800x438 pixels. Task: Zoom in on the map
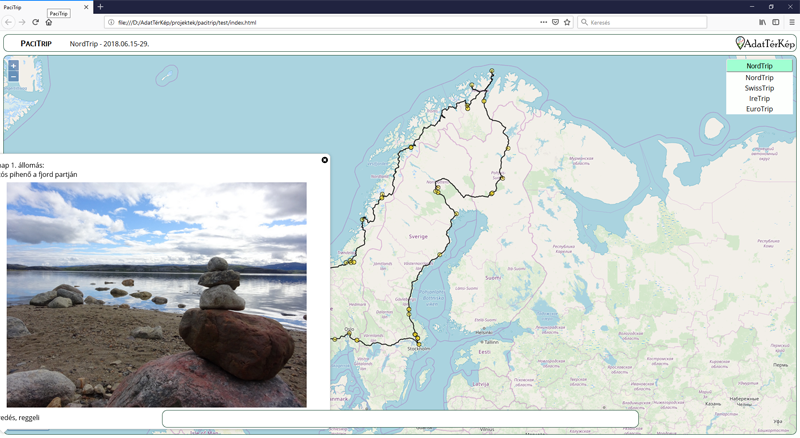(x=13, y=66)
